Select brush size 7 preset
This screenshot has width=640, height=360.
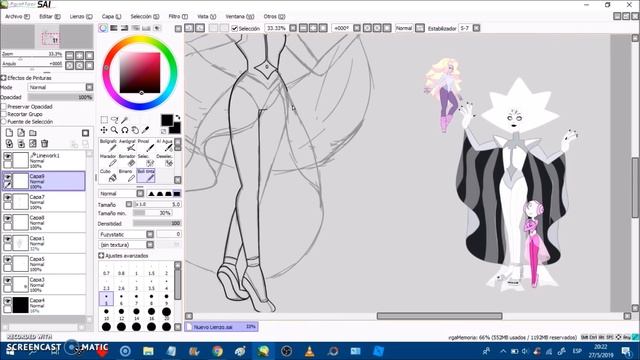136,299
